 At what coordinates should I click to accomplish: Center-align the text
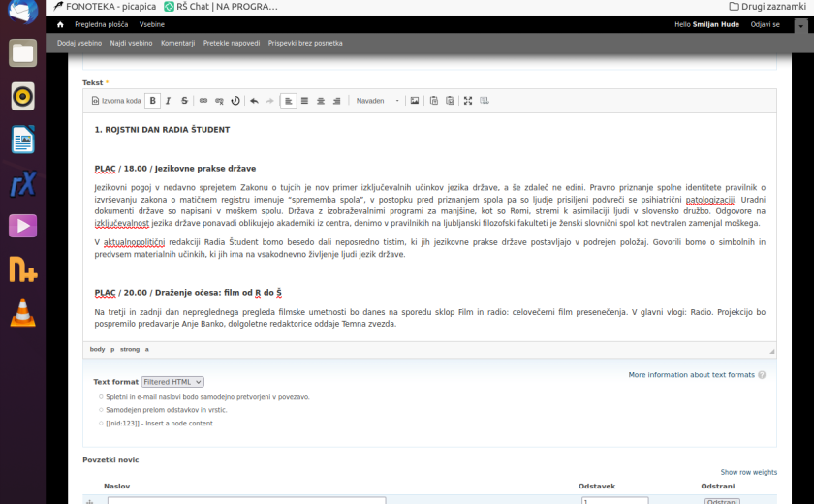(321, 101)
